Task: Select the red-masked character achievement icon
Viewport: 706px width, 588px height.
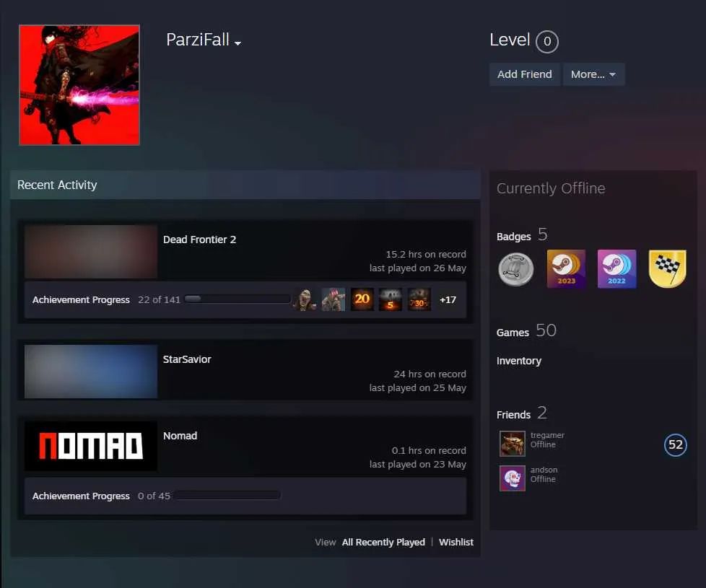Action: (334, 299)
